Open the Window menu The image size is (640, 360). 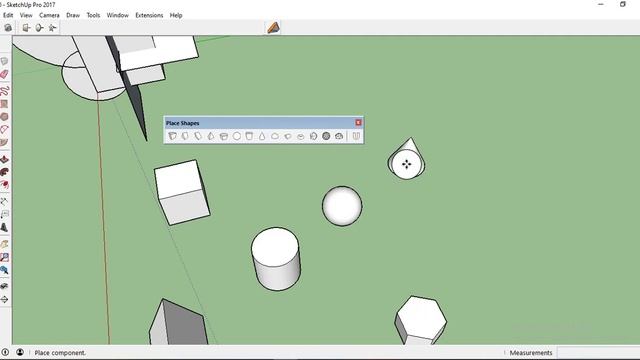(x=118, y=15)
